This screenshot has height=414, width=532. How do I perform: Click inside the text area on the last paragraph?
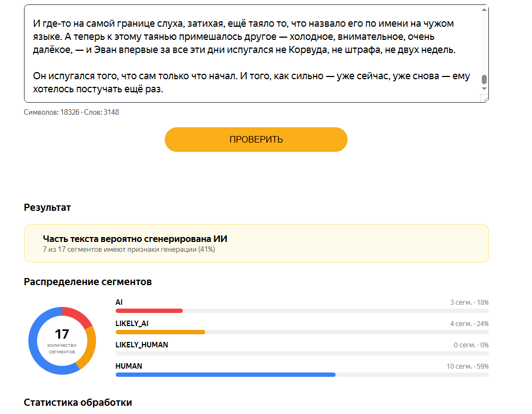(251, 82)
